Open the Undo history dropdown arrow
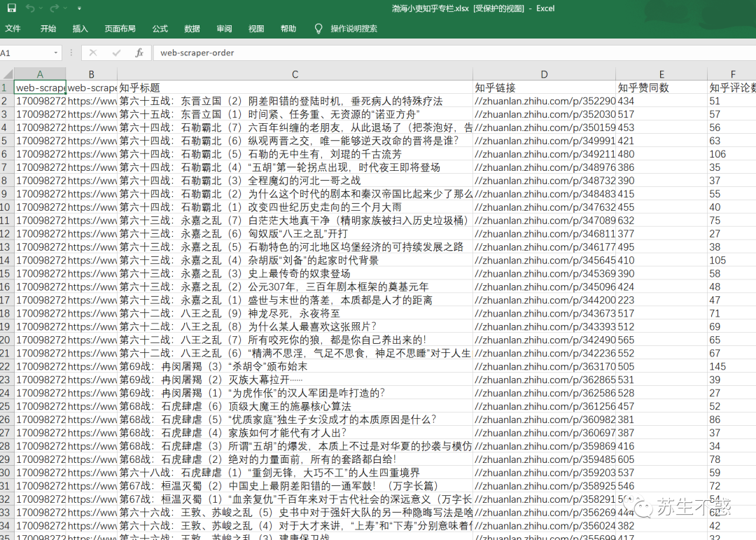 [41, 8]
